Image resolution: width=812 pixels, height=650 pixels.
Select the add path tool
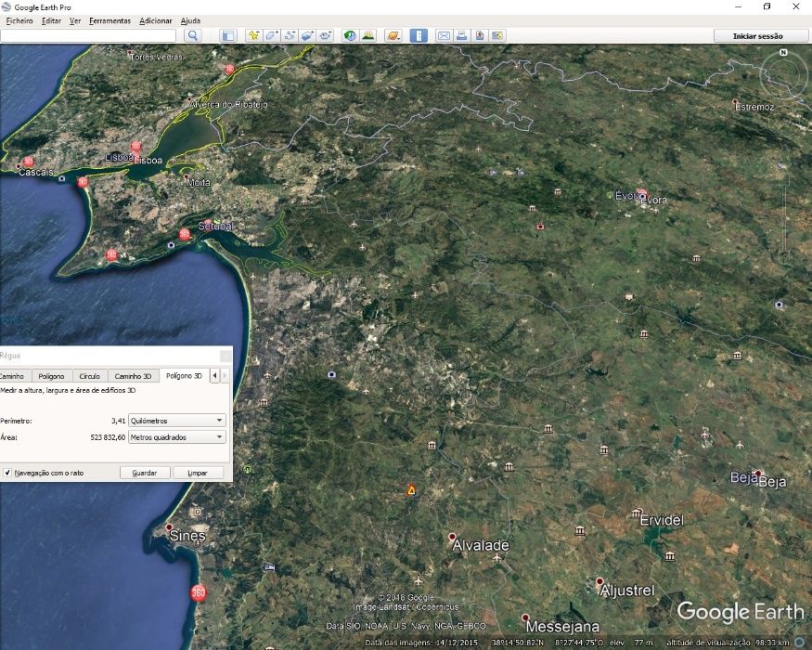(290, 35)
